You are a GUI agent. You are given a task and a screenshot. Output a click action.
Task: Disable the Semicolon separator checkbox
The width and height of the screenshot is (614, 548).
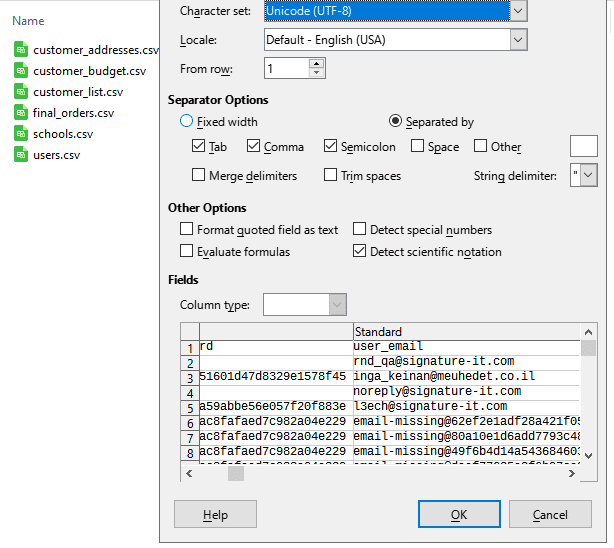331,147
